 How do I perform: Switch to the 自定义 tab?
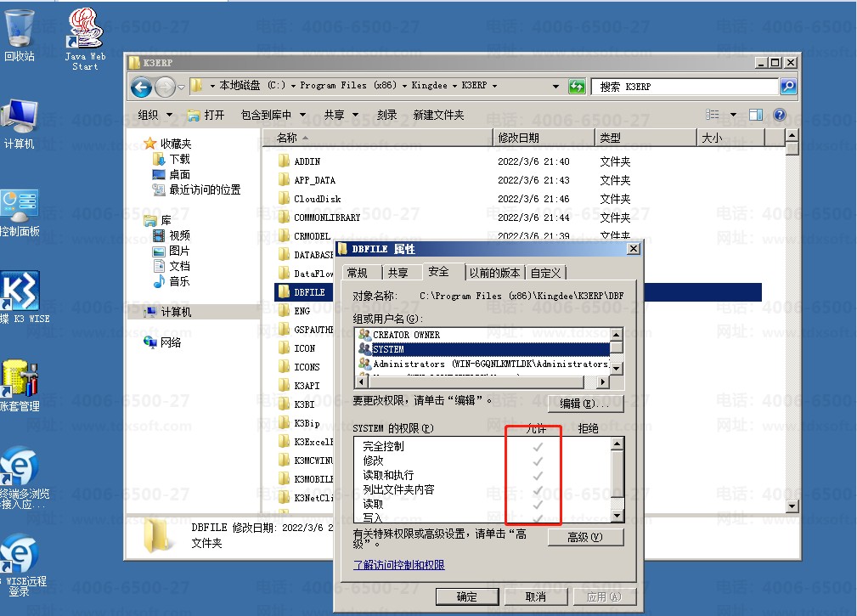click(545, 273)
